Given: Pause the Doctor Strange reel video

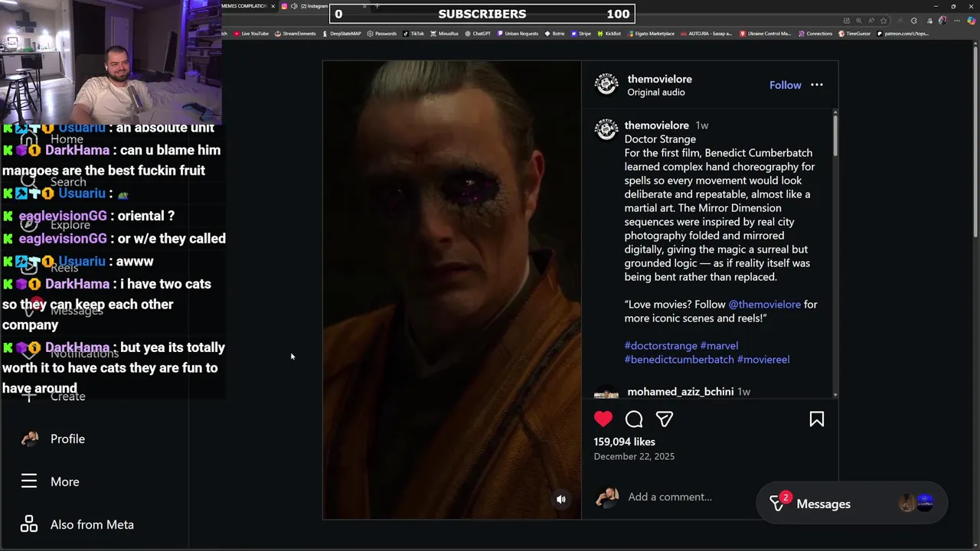Looking at the screenshot, I should click(452, 290).
